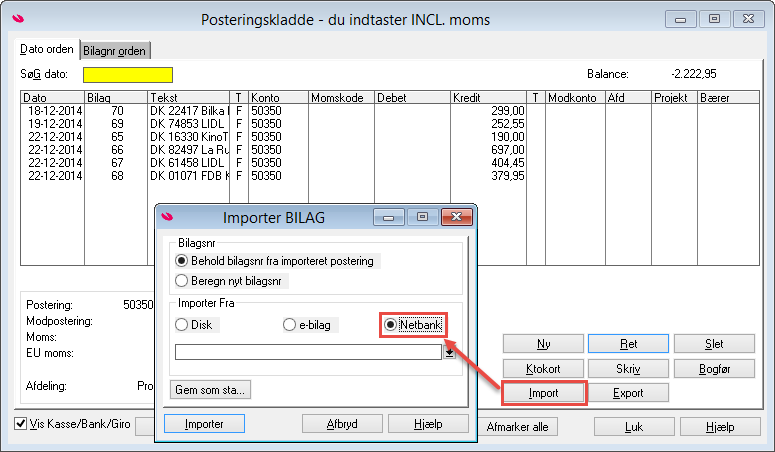Click the Luk button

click(x=634, y=427)
